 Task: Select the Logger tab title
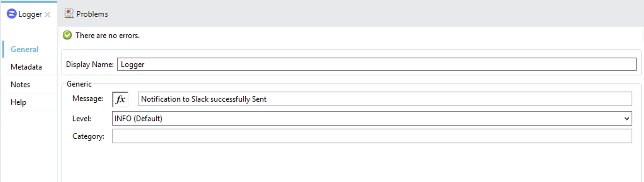(30, 14)
